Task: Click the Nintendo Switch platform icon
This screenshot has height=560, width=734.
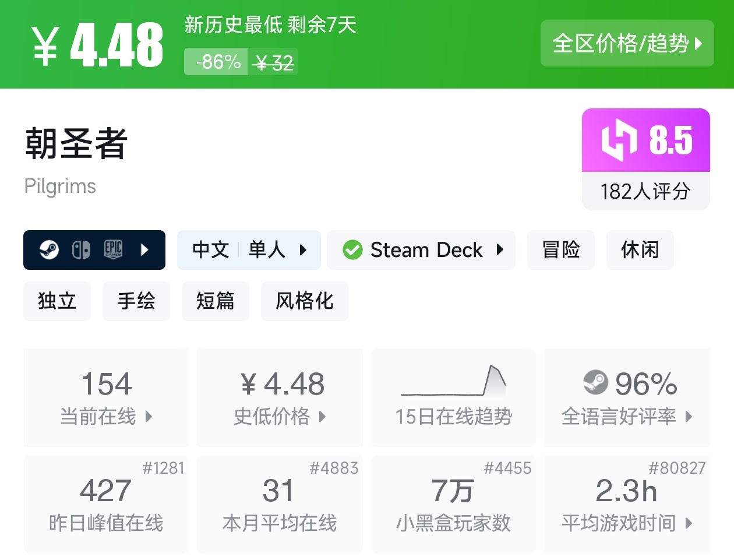Action: pyautogui.click(x=81, y=250)
